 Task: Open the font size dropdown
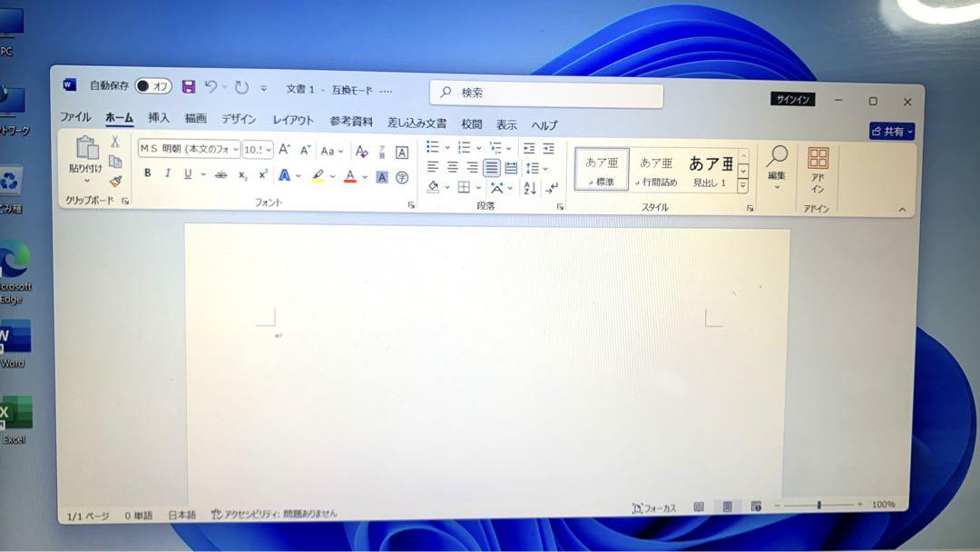268,150
